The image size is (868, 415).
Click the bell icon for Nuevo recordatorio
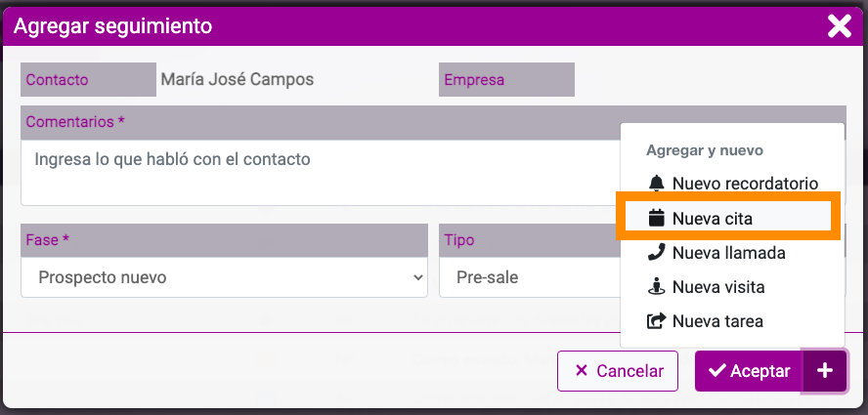click(657, 184)
